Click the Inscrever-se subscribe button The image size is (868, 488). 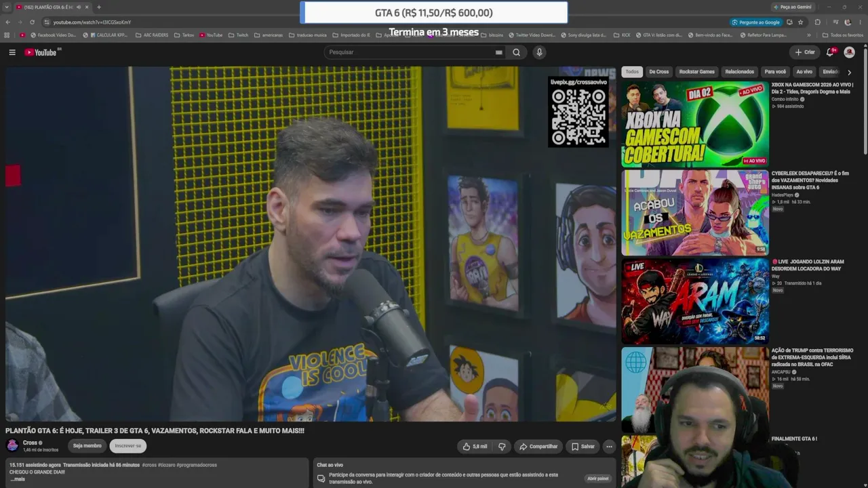(128, 446)
